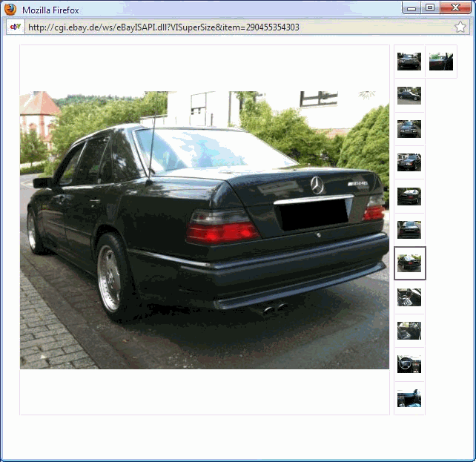Click into the cgi.ebay.de address field
This screenshot has width=476, height=462.
pyautogui.click(x=222, y=27)
